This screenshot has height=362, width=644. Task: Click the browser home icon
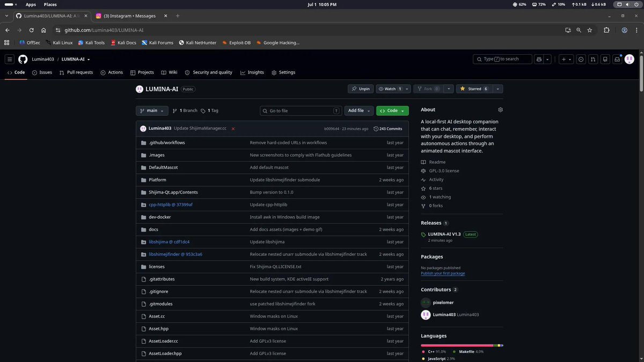(x=43, y=30)
